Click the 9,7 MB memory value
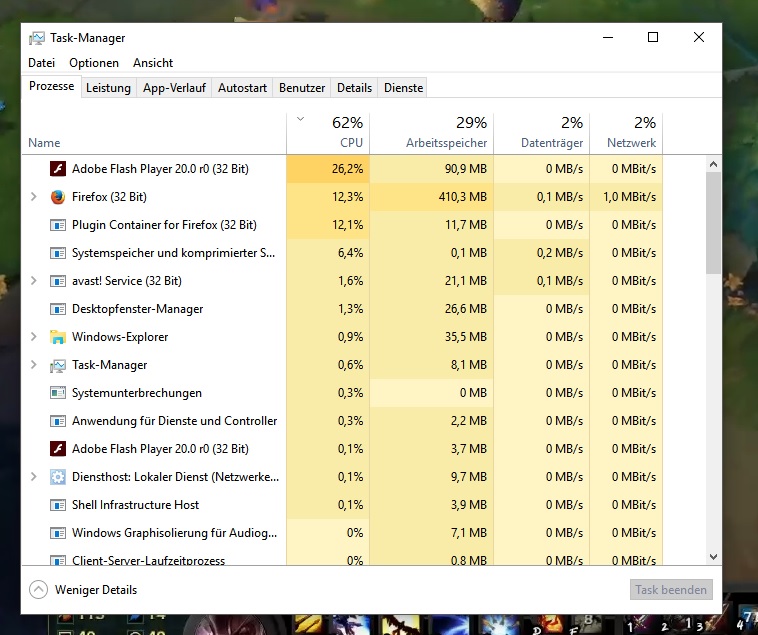 point(468,477)
